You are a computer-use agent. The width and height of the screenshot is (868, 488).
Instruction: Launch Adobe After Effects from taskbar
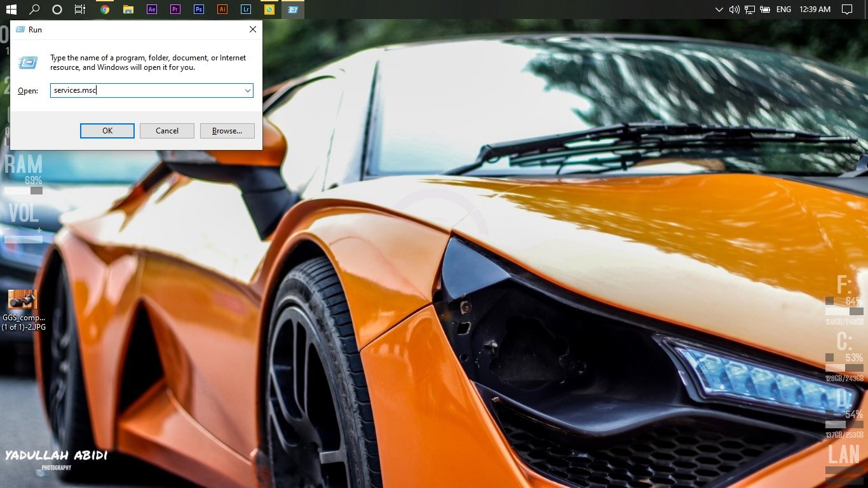coord(151,10)
